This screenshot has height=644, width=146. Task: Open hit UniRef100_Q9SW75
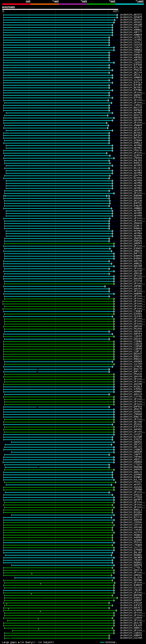131,17
